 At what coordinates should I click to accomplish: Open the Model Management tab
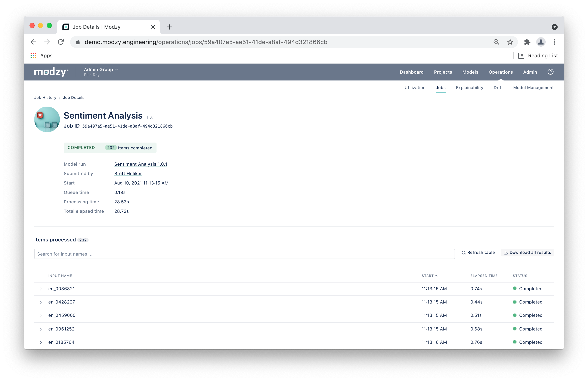coord(533,88)
